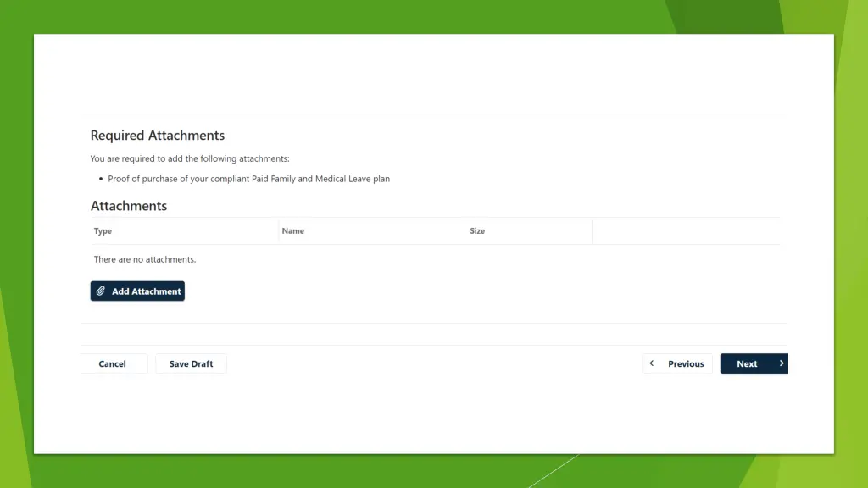Click the bullet marker before Proof of purchase

101,180
